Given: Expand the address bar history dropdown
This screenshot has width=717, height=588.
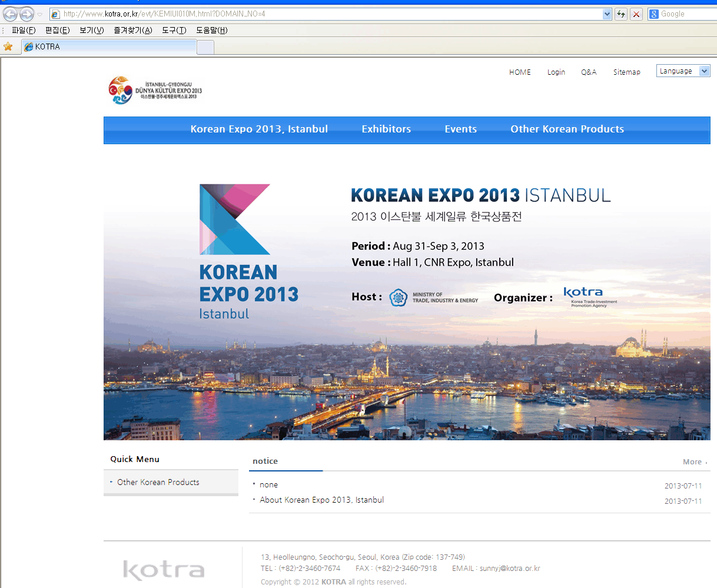Looking at the screenshot, I should point(608,14).
